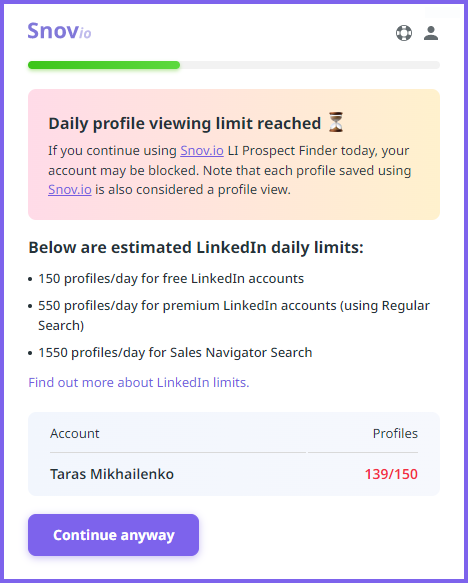The image size is (468, 583).
Task: Open the help lifebuoy icon
Action: [x=404, y=33]
